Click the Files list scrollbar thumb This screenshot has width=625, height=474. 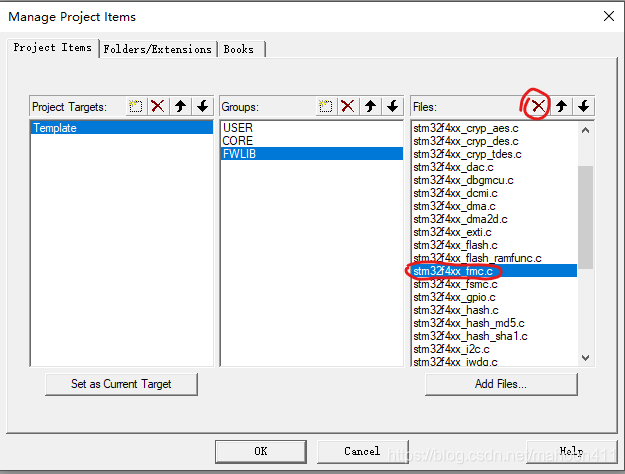pyautogui.click(x=586, y=217)
